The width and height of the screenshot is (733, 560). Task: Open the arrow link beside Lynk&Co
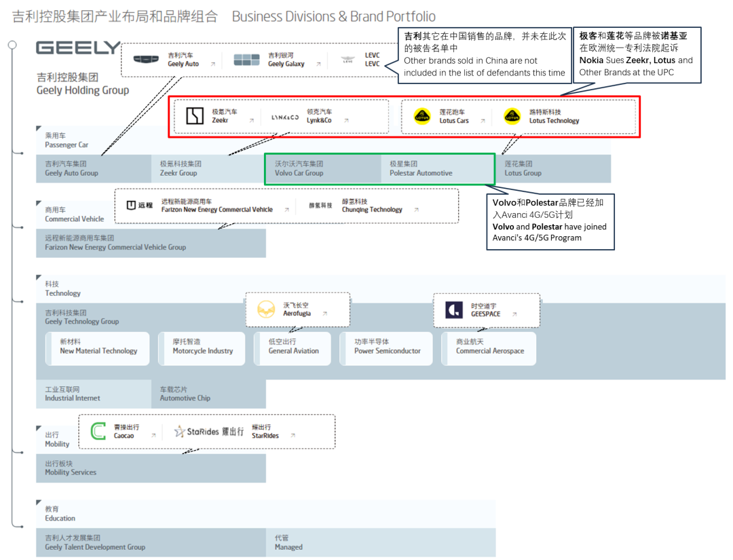click(x=346, y=121)
